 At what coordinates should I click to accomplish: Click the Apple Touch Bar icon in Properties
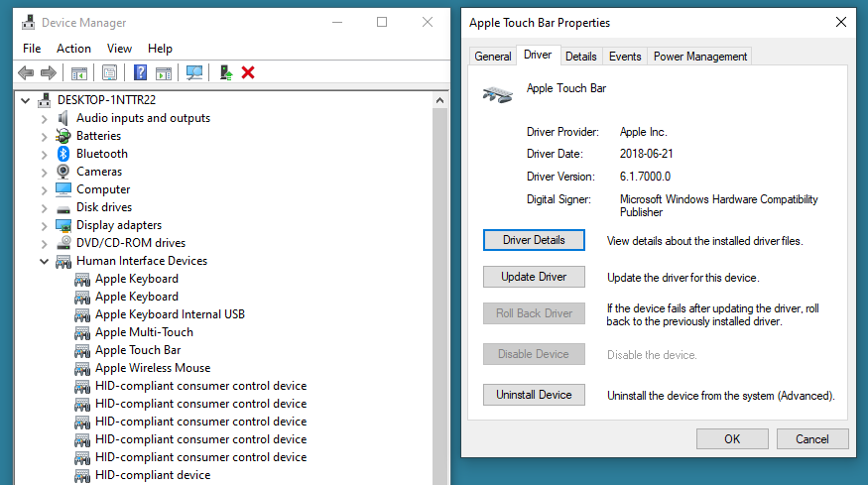pos(498,94)
